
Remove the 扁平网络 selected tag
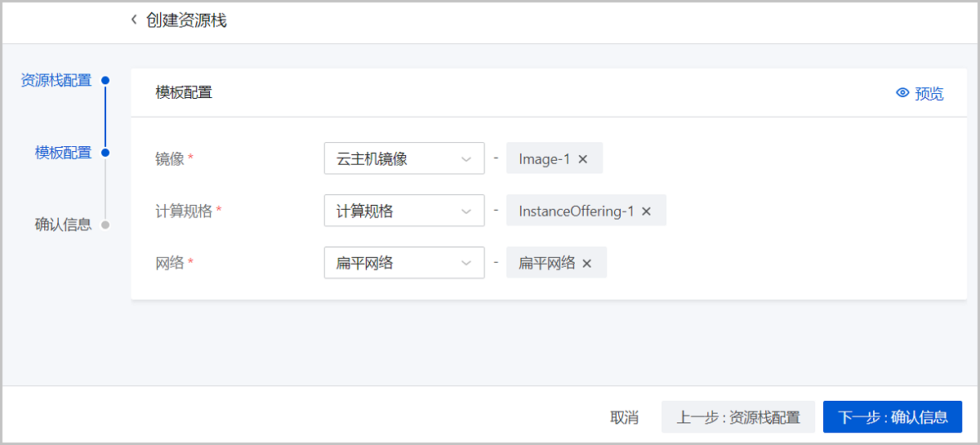(586, 263)
